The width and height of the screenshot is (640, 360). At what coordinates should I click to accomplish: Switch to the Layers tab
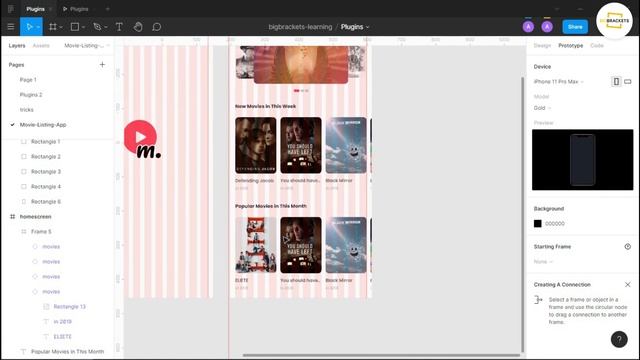(x=17, y=45)
